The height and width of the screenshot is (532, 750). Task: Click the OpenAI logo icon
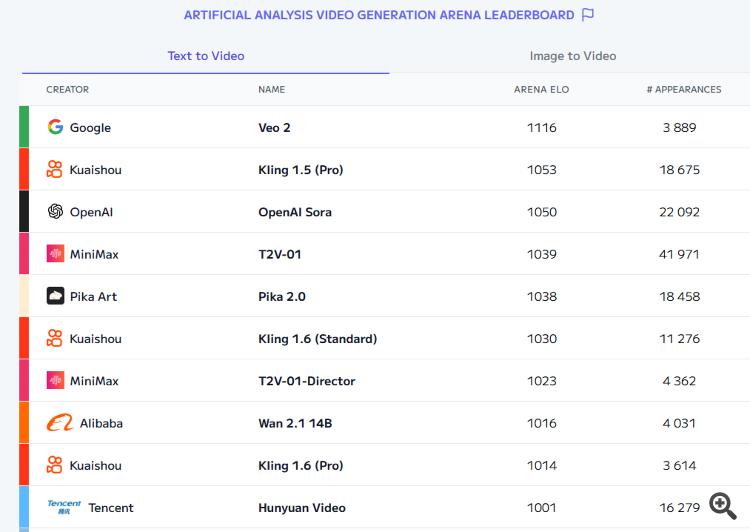coord(55,212)
